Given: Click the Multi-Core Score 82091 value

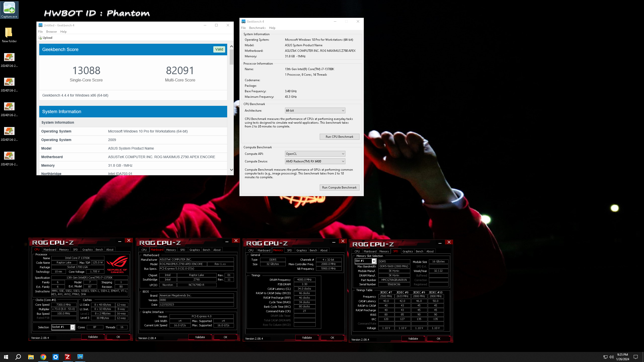Looking at the screenshot, I should click(180, 70).
